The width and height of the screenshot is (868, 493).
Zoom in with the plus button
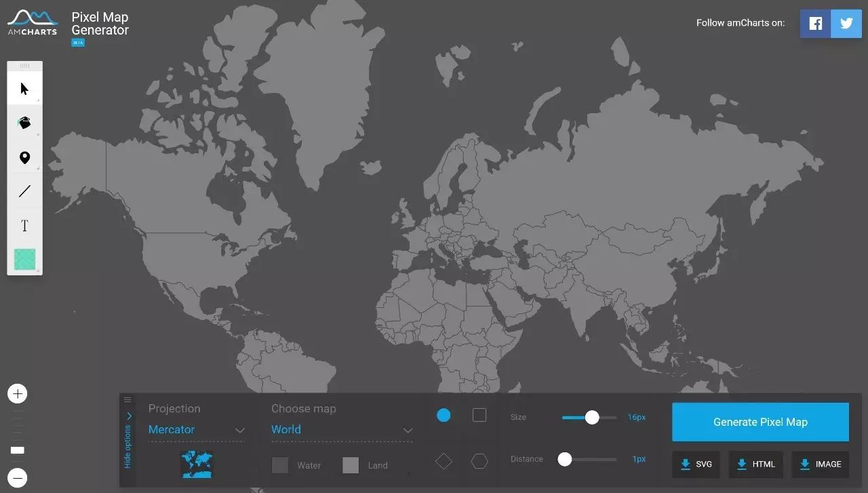18,393
